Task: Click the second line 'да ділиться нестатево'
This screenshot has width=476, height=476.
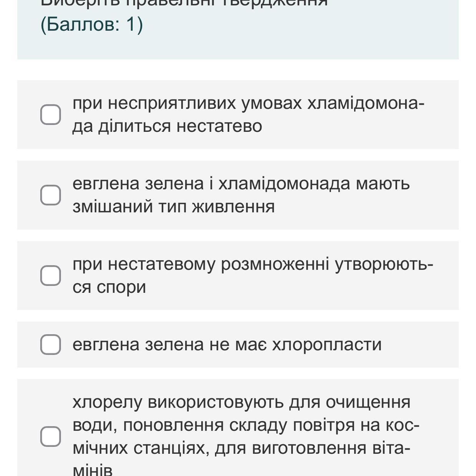Action: click(x=167, y=126)
